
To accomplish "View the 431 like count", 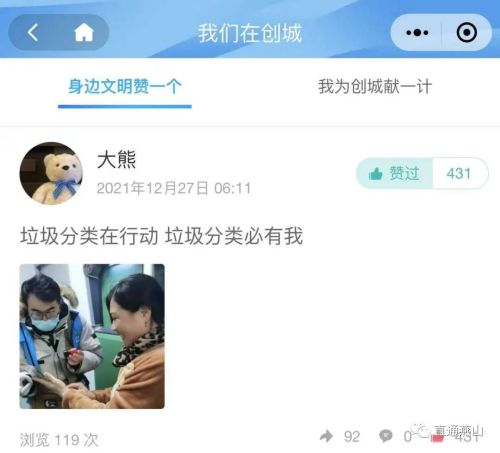I will (x=459, y=174).
